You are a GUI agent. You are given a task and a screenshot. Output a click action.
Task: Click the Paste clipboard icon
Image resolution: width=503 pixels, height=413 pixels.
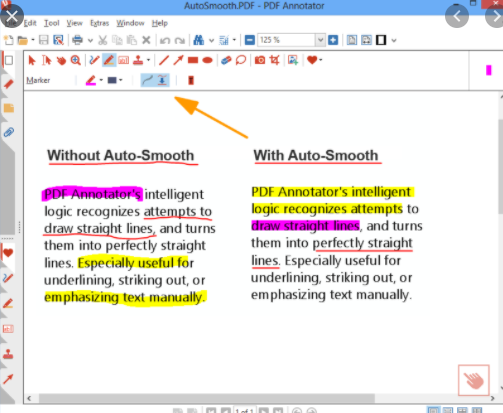pyautogui.click(x=132, y=40)
